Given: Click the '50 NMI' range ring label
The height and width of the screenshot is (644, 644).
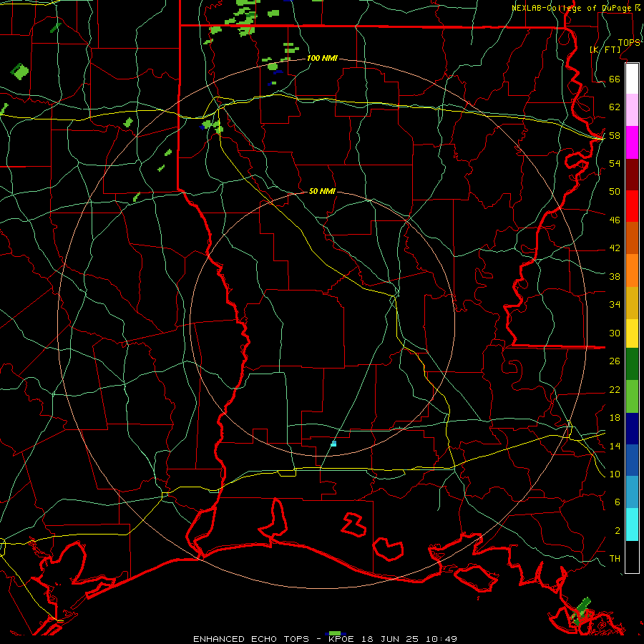Looking at the screenshot, I should (322, 191).
